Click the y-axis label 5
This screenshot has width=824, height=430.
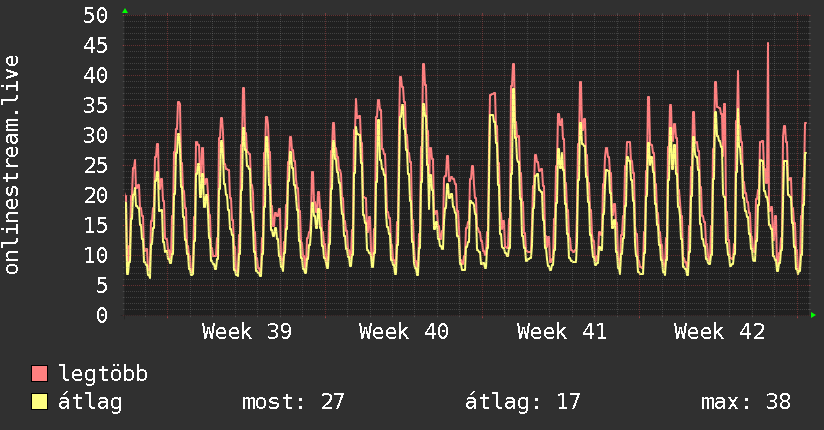click(102, 285)
